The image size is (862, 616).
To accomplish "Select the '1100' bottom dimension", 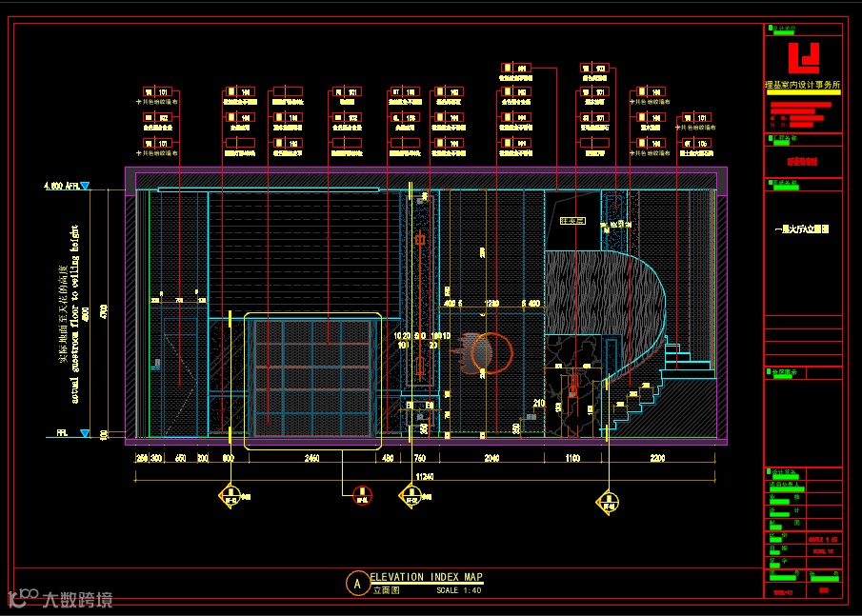I will coord(572,458).
